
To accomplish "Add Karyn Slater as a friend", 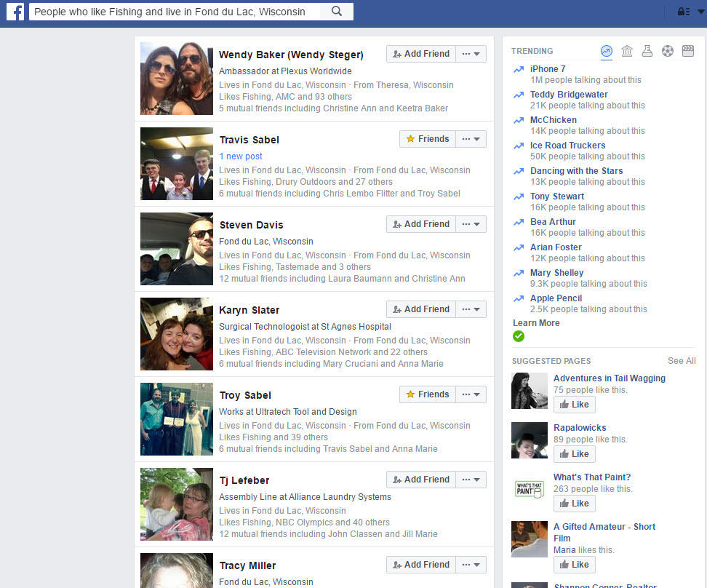I will [421, 309].
